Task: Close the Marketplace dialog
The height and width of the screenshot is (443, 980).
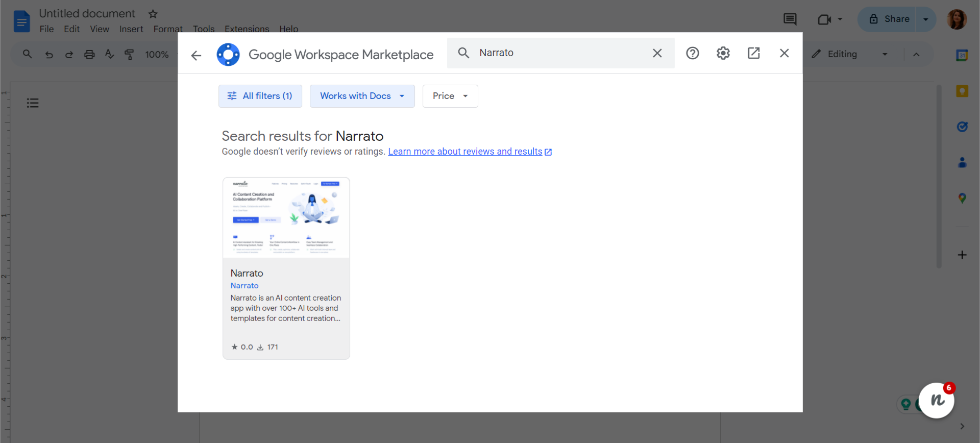Action: pos(785,53)
